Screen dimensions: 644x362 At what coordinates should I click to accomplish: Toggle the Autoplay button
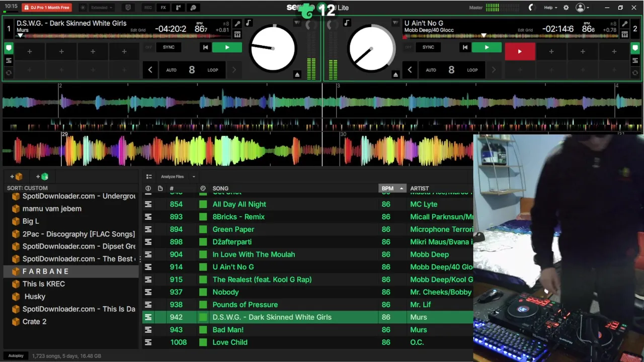coord(16,356)
